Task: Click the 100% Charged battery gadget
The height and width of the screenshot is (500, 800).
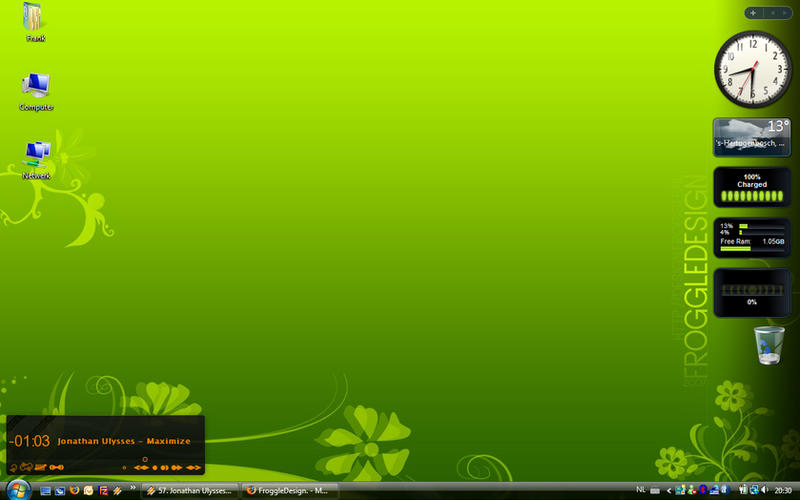Action: tap(752, 187)
